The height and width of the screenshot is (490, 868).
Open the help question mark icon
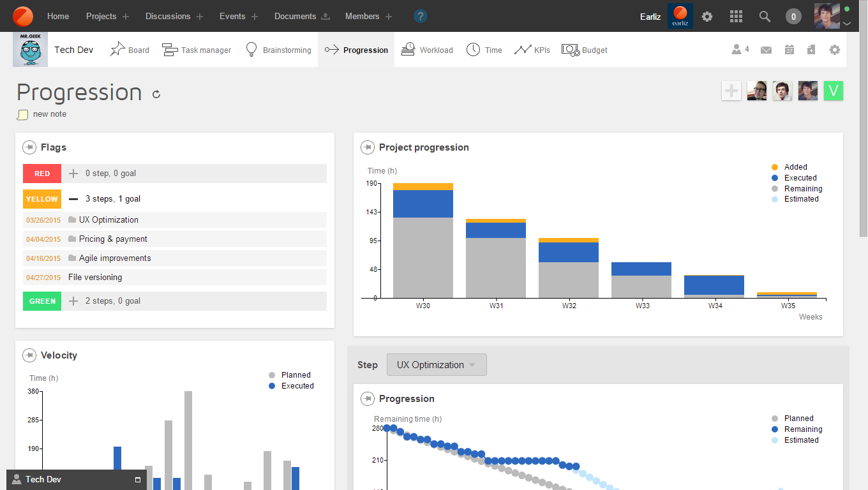421,16
